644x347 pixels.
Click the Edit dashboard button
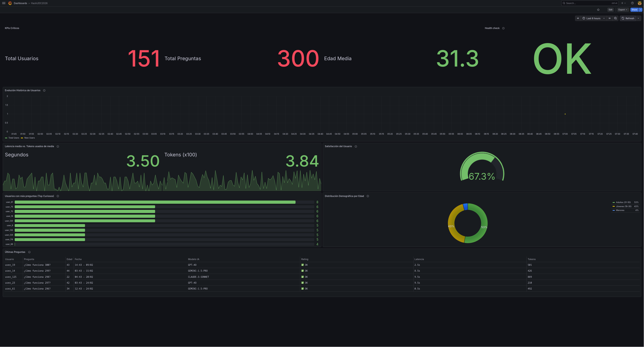pyautogui.click(x=611, y=10)
